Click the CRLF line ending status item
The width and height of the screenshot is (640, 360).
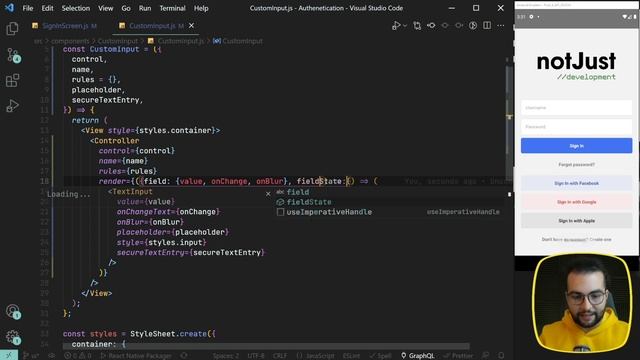click(280, 356)
